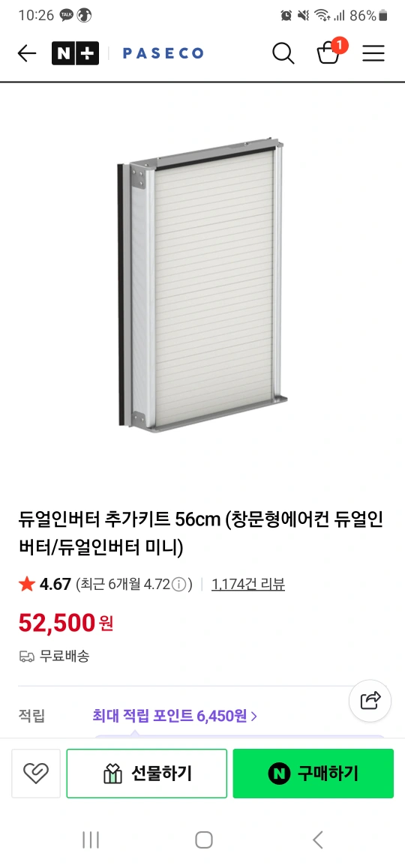Go to the PASECO brand store
The width and height of the screenshot is (405, 868).
click(x=163, y=53)
